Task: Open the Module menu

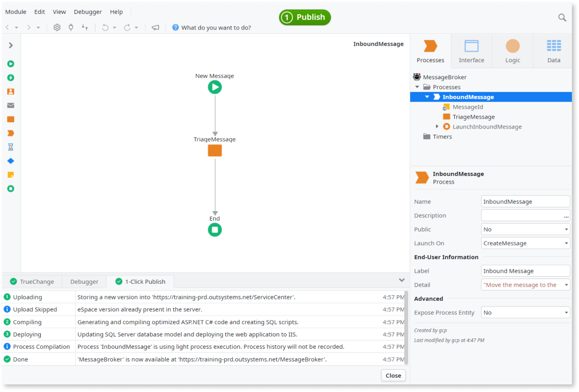Action: point(16,11)
